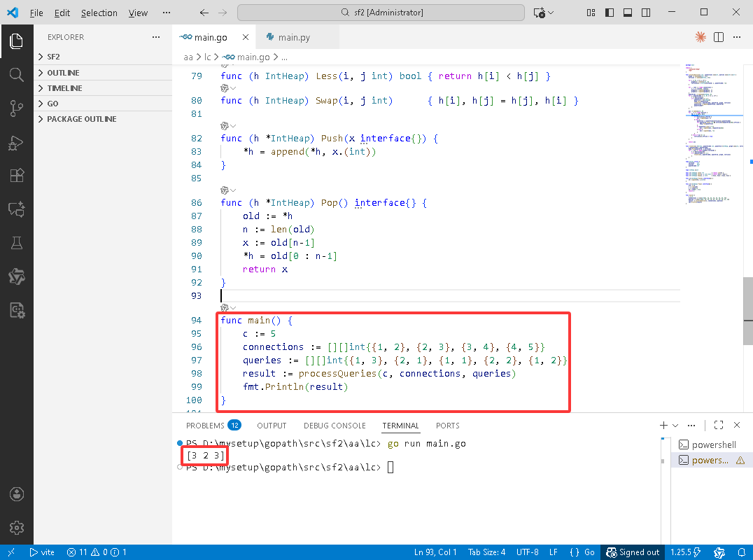Open the Accounts icon in activity bar

(x=16, y=493)
